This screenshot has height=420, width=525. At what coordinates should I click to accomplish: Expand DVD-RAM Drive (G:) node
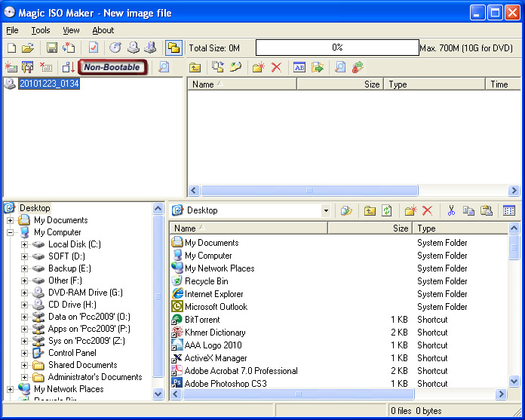point(24,293)
